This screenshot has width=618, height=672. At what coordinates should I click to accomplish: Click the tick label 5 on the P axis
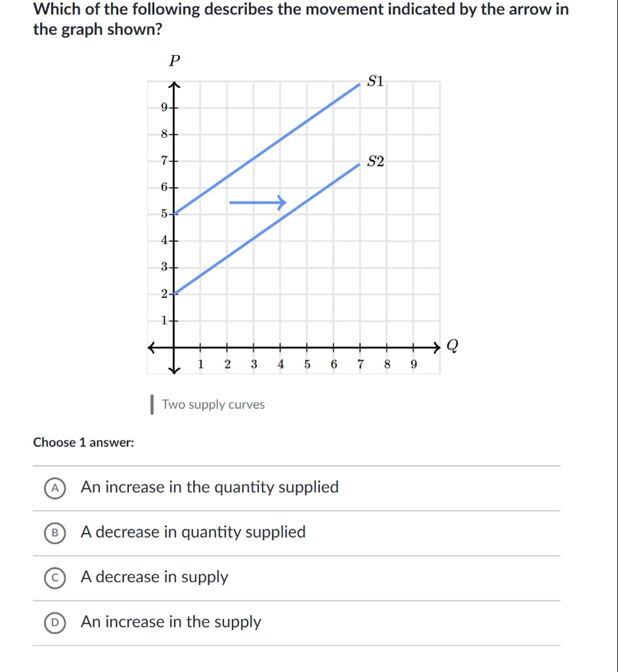click(164, 213)
